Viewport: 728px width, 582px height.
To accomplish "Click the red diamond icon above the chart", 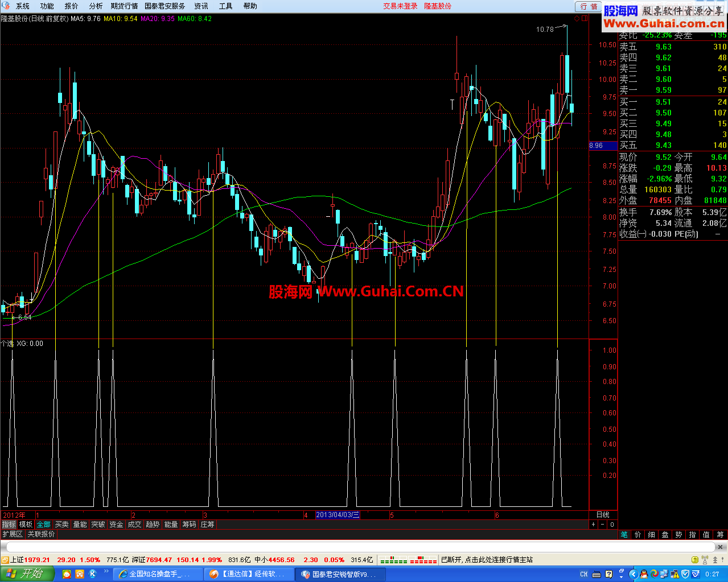I will coord(577,18).
